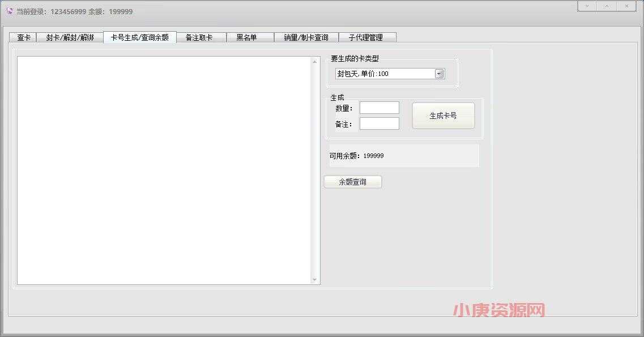View the 销量/制卡查询 tab
This screenshot has width=644, height=337.
pyautogui.click(x=306, y=37)
